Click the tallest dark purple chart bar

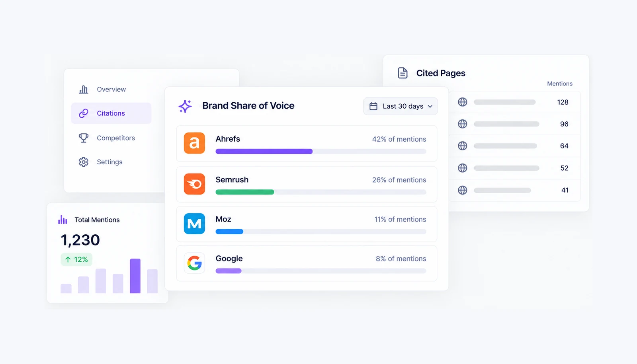[x=135, y=276]
